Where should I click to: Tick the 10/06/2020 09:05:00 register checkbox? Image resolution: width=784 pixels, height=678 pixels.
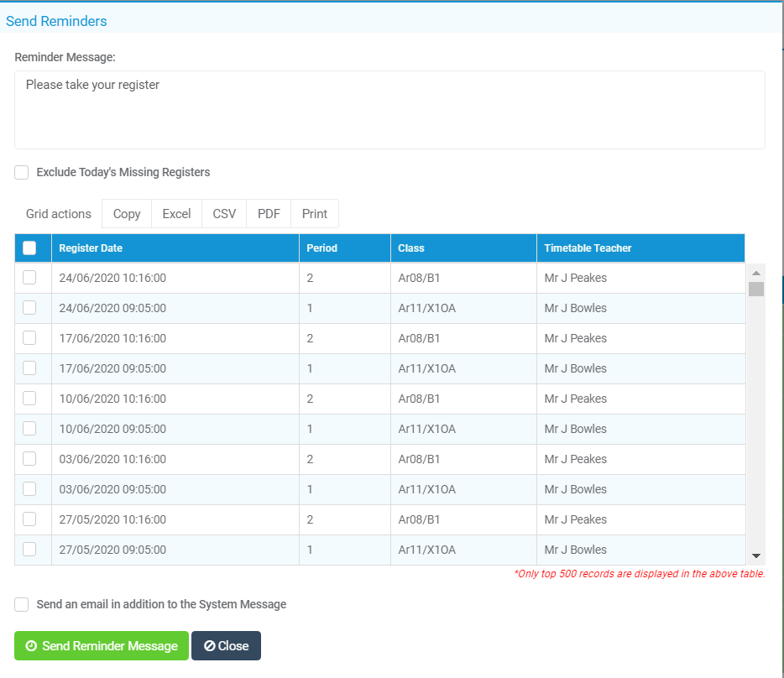click(29, 429)
